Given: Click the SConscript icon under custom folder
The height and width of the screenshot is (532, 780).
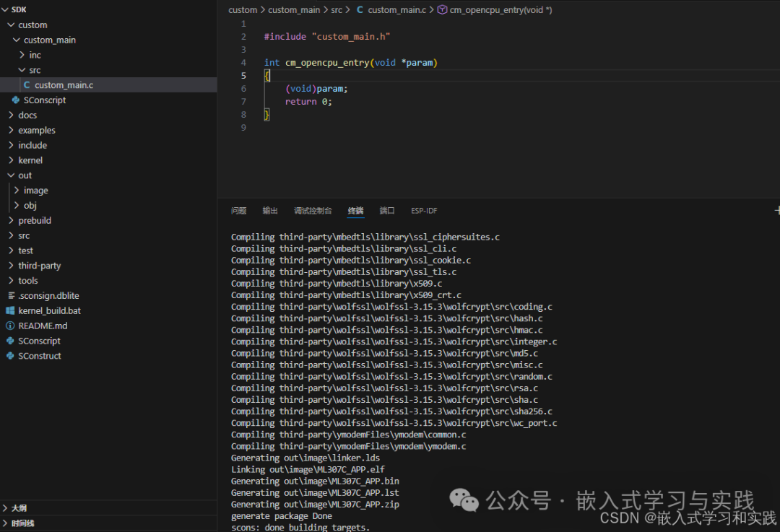Looking at the screenshot, I should pos(16,100).
